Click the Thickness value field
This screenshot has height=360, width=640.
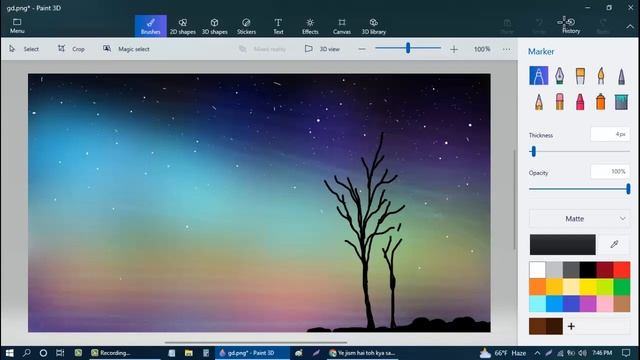(610, 134)
